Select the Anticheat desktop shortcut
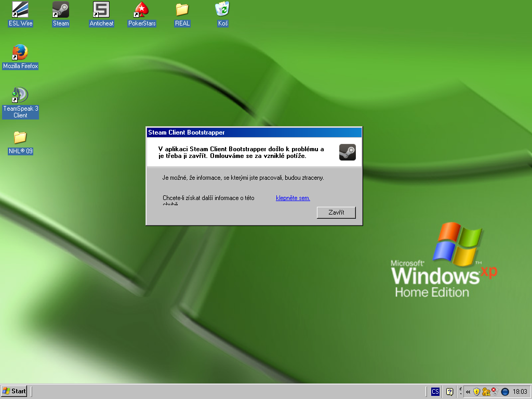The image size is (532, 399). click(101, 10)
